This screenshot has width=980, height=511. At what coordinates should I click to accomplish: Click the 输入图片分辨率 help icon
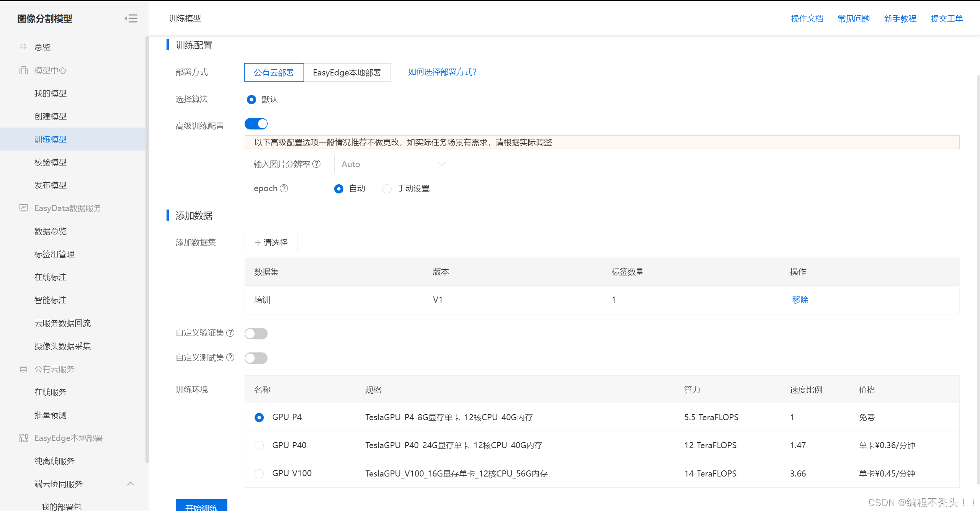tap(317, 164)
